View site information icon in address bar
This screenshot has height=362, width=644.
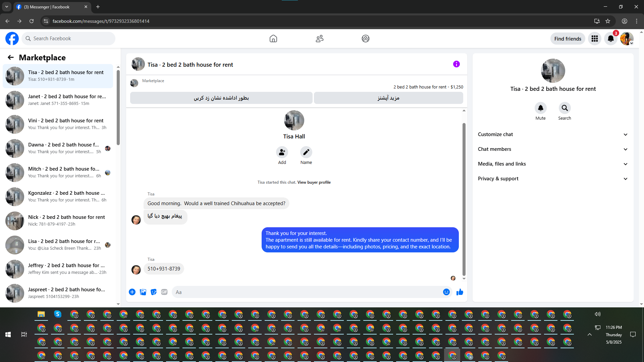(x=46, y=21)
